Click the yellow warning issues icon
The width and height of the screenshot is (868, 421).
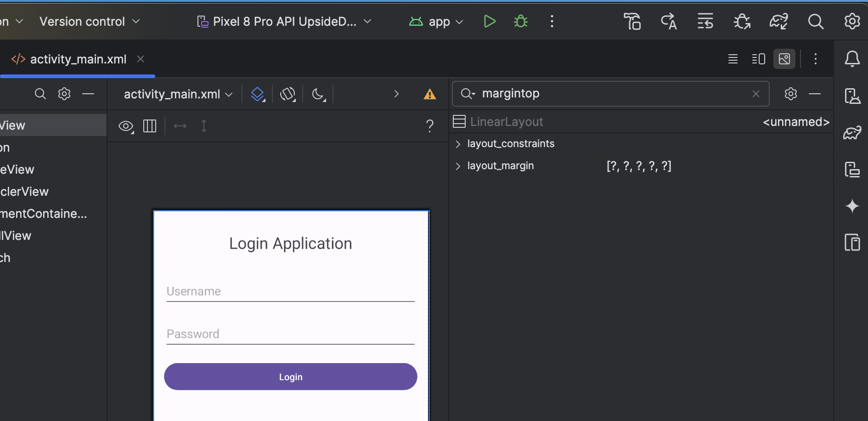coord(430,94)
